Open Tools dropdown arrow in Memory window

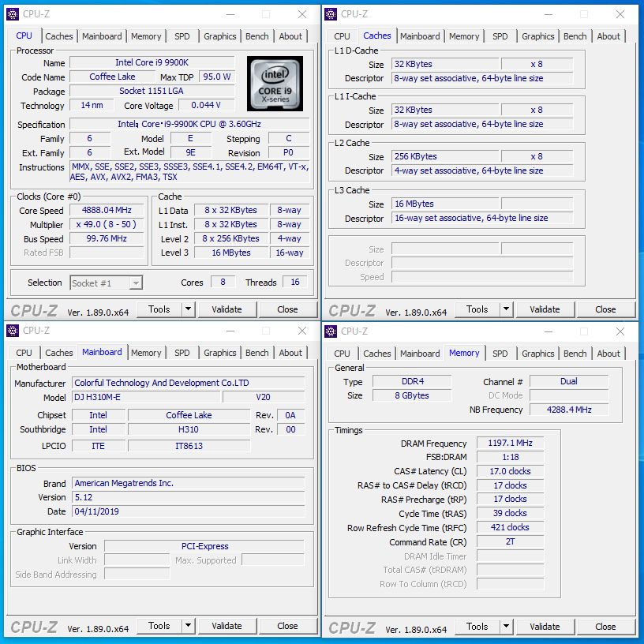click(506, 627)
